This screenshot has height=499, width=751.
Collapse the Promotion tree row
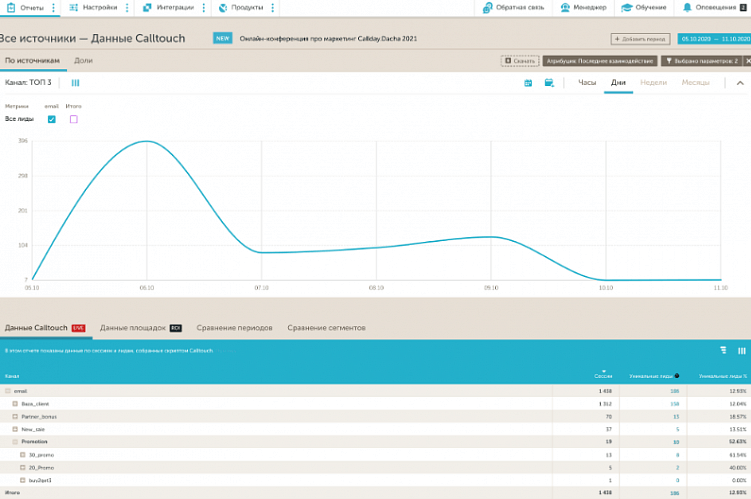15,441
